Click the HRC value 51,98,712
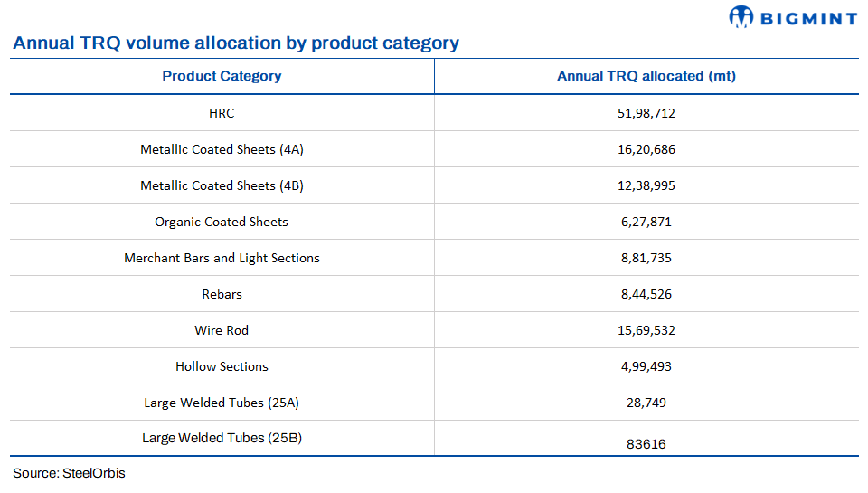Viewport: 868px width, 493px height. [646, 113]
